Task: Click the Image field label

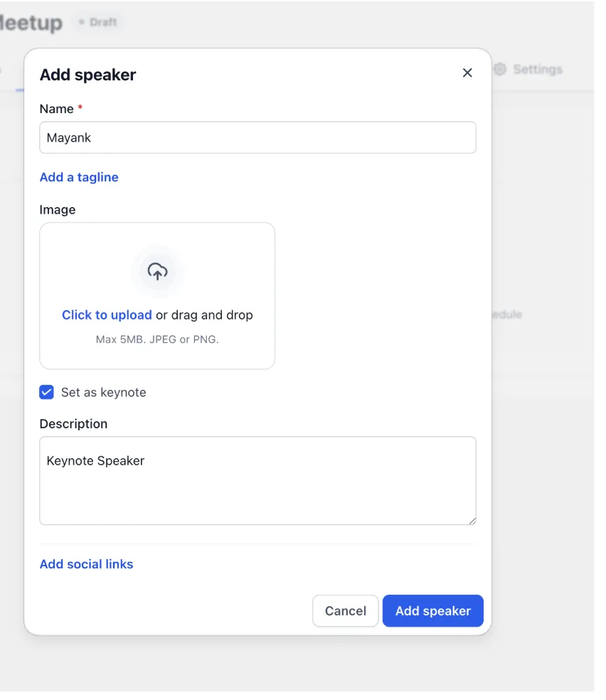Action: point(58,210)
